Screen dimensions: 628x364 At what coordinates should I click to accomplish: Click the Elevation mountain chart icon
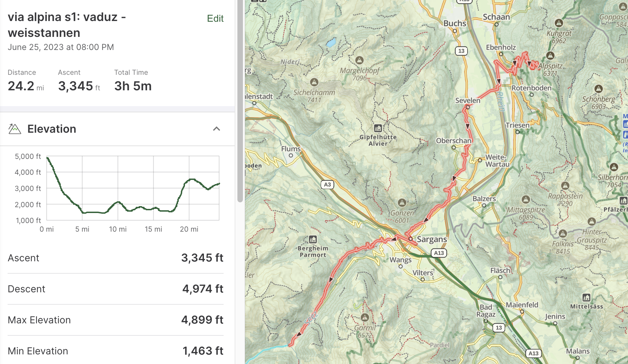click(14, 129)
